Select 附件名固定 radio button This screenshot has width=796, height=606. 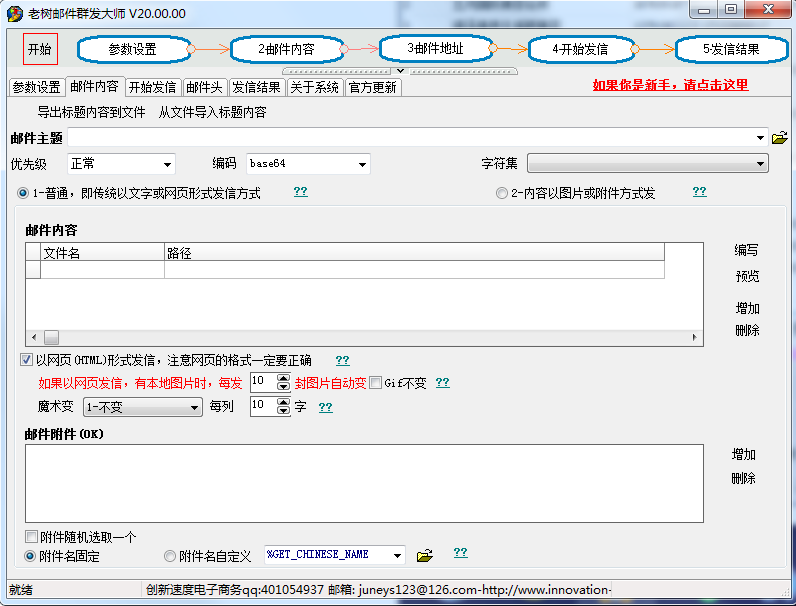tap(30, 556)
